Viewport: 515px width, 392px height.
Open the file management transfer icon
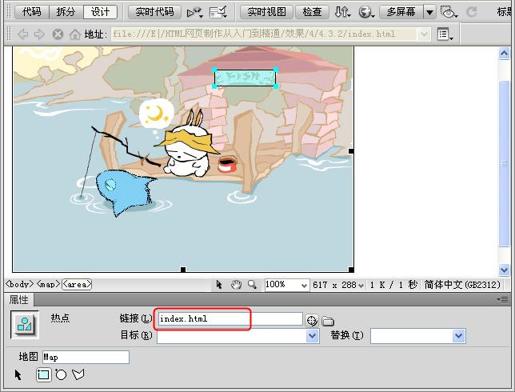342,13
